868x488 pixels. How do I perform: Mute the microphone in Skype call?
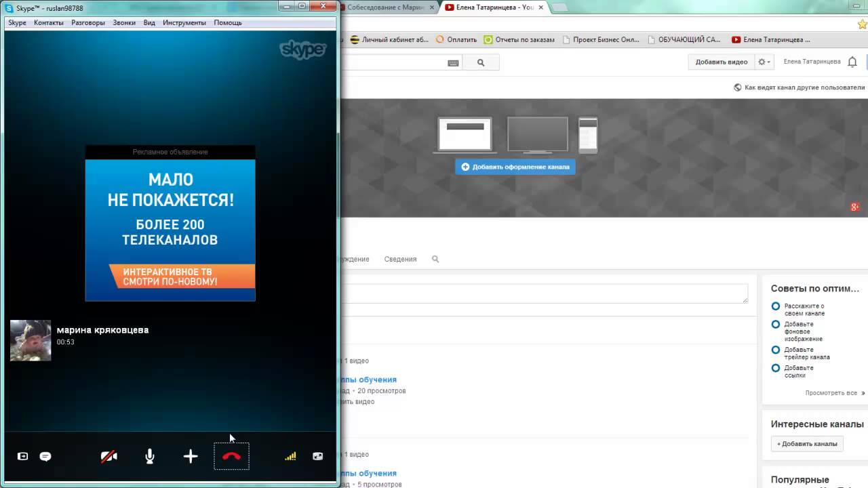(150, 456)
